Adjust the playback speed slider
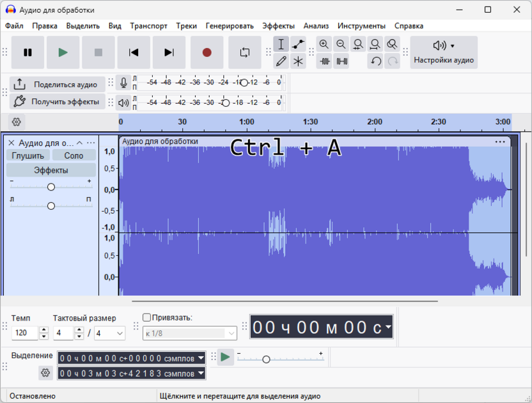 (x=267, y=360)
